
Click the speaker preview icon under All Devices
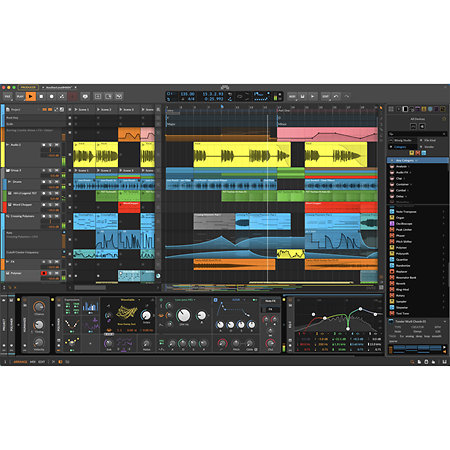(422, 126)
